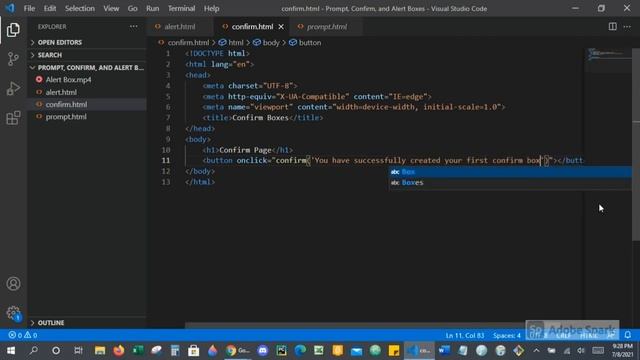Open Alert Box.mp4 in file tree
Viewport: 640px width, 360px height.
coord(68,80)
